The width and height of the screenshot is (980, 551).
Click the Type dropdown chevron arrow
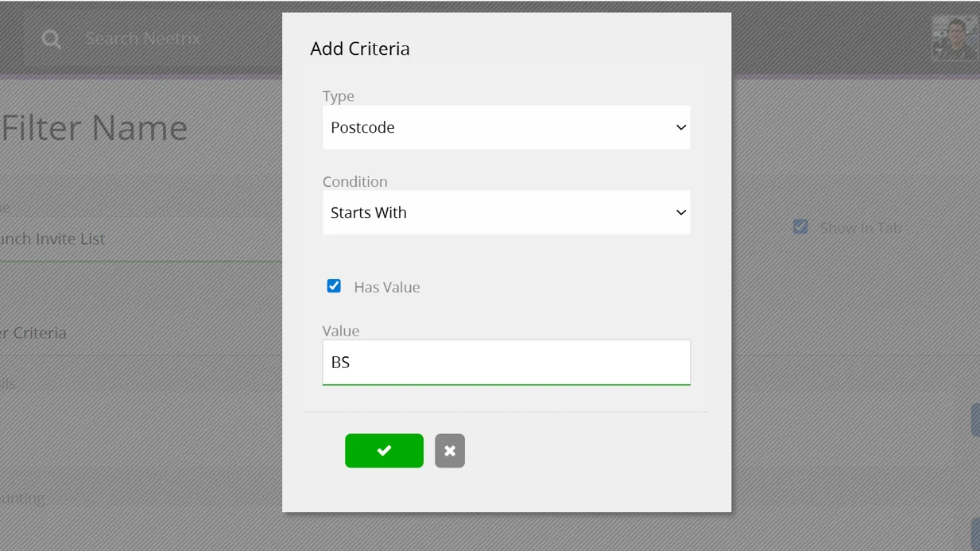pos(680,127)
